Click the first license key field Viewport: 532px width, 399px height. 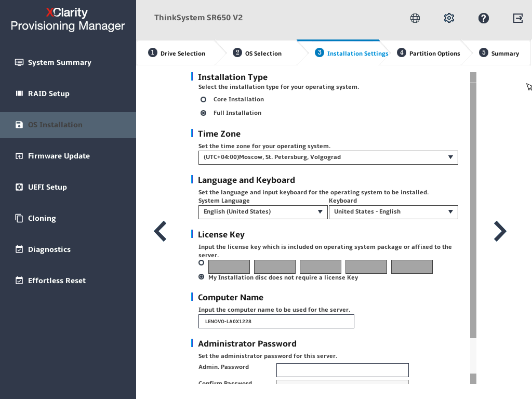229,267
